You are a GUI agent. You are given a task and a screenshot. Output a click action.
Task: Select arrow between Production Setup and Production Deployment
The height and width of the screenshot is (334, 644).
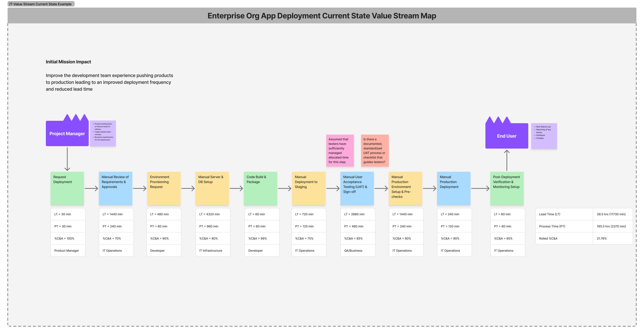coord(430,188)
